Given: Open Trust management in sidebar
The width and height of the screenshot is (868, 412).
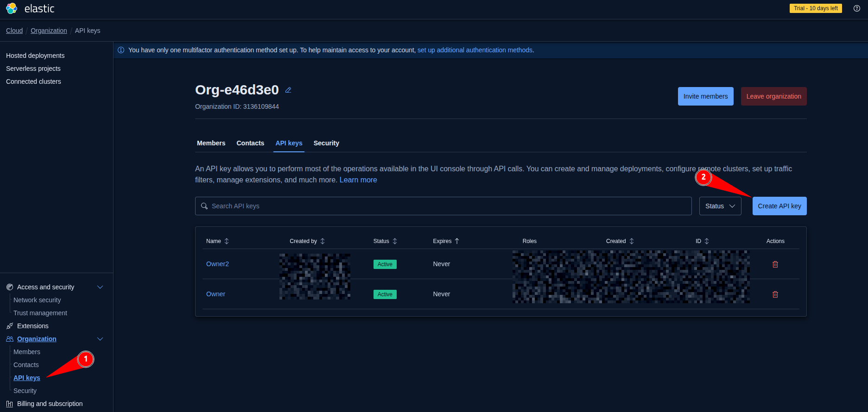Looking at the screenshot, I should (40, 313).
